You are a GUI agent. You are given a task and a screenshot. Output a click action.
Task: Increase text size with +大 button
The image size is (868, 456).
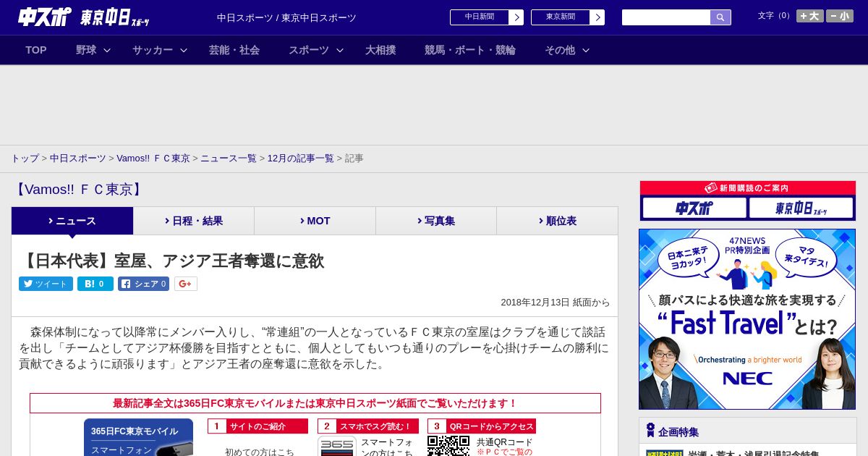[x=810, y=16]
